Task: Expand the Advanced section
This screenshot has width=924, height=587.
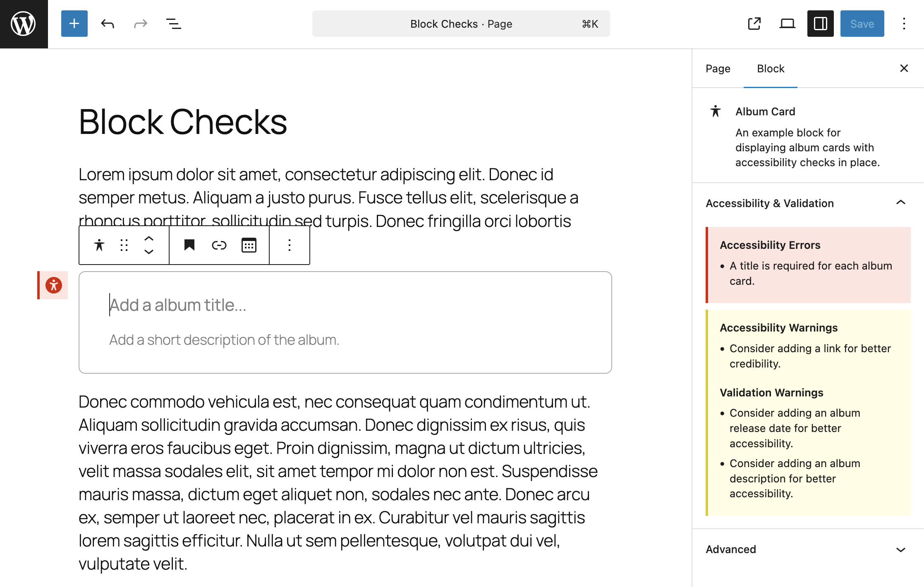Action: pyautogui.click(x=902, y=549)
